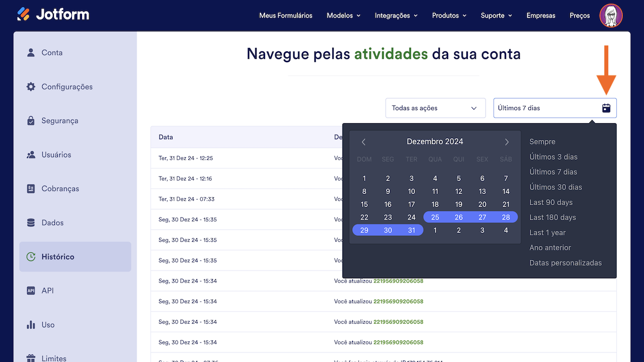Go to the Empresas page

(x=541, y=16)
